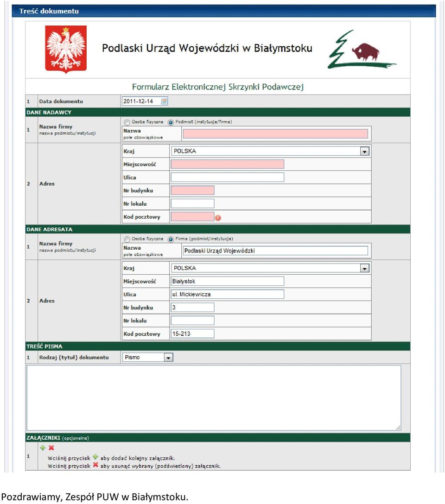Image resolution: width=445 pixels, height=504 pixels.
Task: Select recipient Osoba fizyczna radio button
Action: pos(127,239)
